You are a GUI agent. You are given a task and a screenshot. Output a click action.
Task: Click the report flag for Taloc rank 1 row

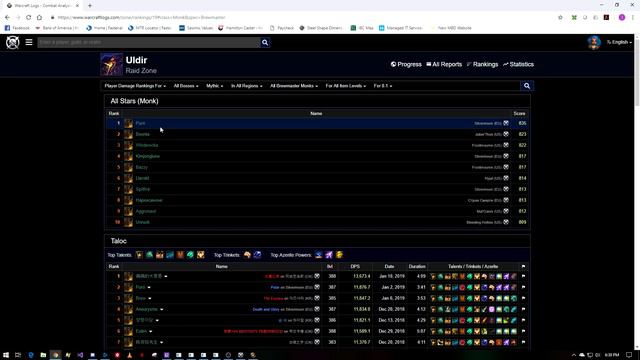coord(523,276)
